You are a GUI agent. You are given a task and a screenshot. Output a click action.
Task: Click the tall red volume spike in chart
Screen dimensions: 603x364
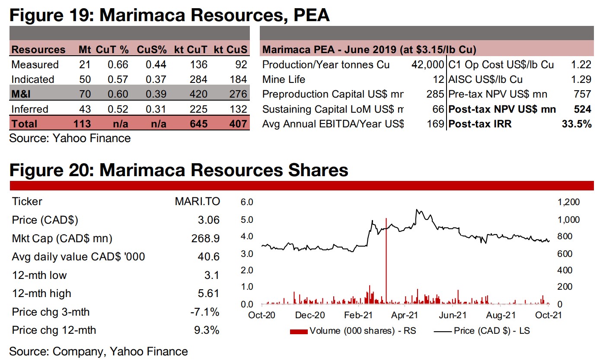pos(386,259)
